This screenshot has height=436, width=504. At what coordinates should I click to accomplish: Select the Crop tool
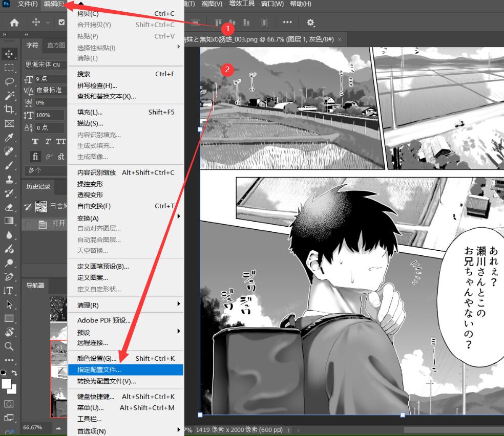[x=9, y=110]
